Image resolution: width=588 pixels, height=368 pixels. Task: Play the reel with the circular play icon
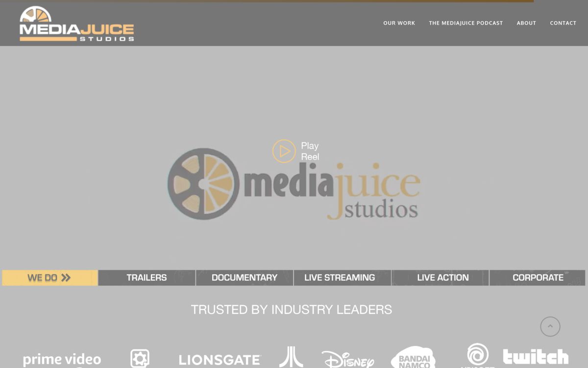[284, 151]
